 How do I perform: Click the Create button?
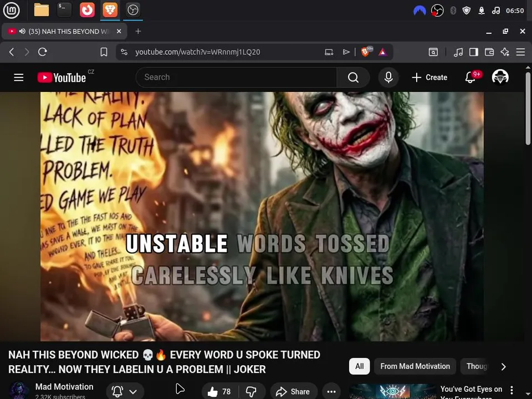429,78
